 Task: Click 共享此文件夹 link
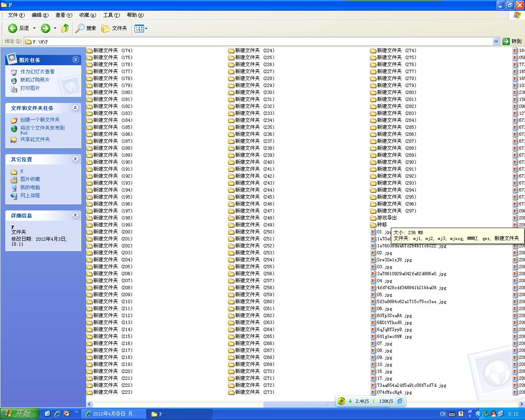tap(35, 139)
